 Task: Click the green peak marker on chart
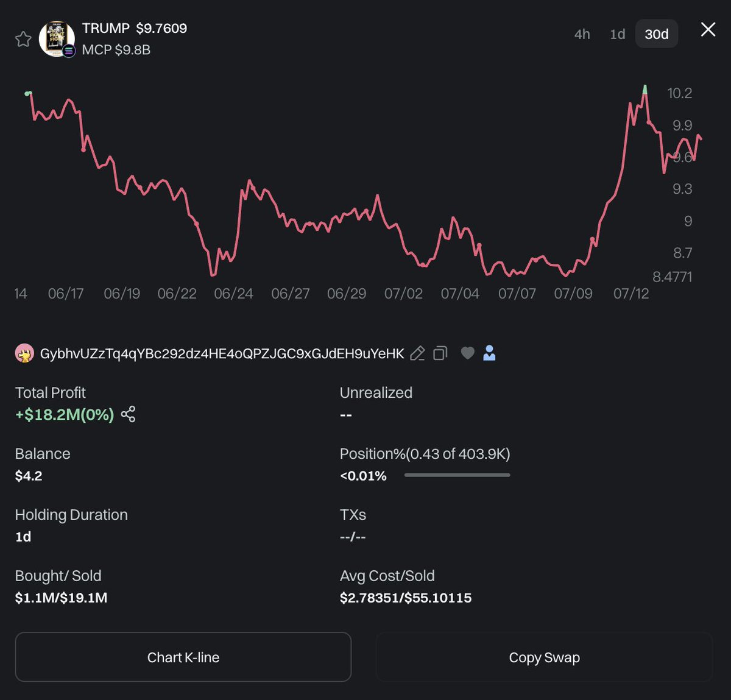645,90
